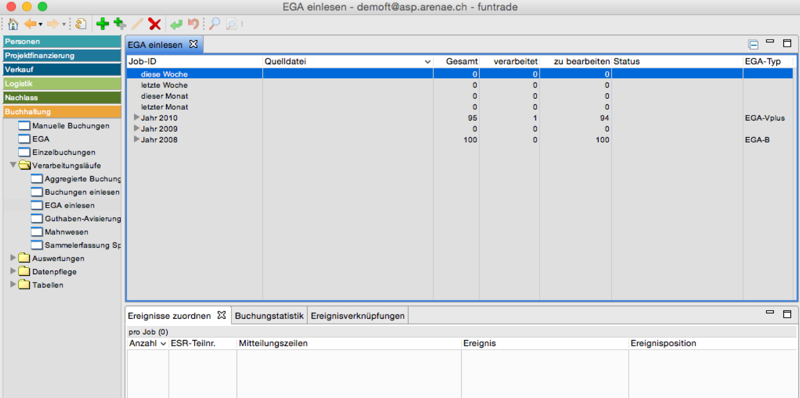Select the dieser Monat row

tap(460, 96)
